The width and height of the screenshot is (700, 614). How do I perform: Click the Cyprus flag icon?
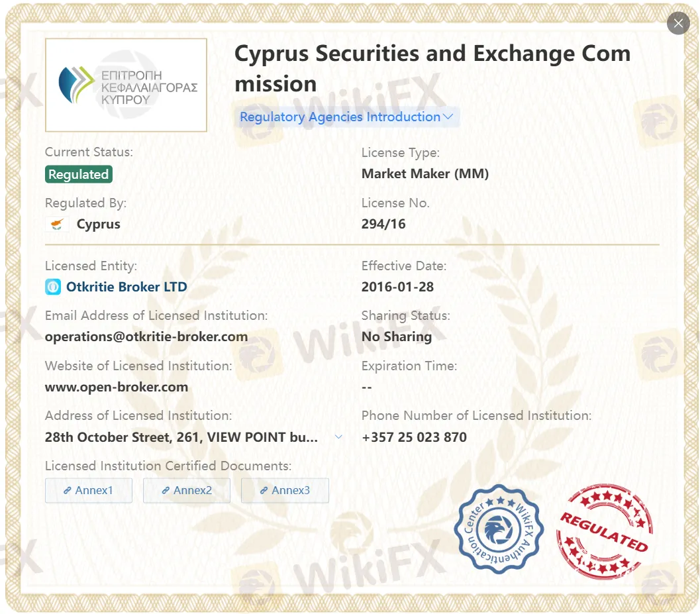point(57,224)
